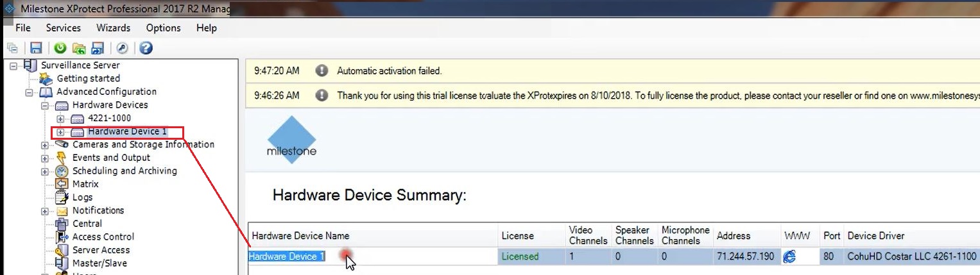
Task: Select Getting started in tree
Action: (x=89, y=79)
